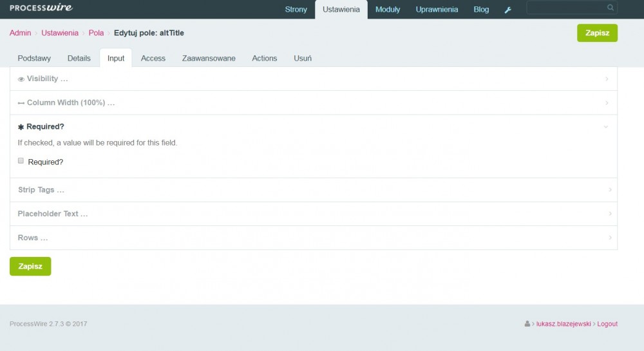644x351 pixels.
Task: Open the Zaawansowane tab
Action: [x=209, y=58]
